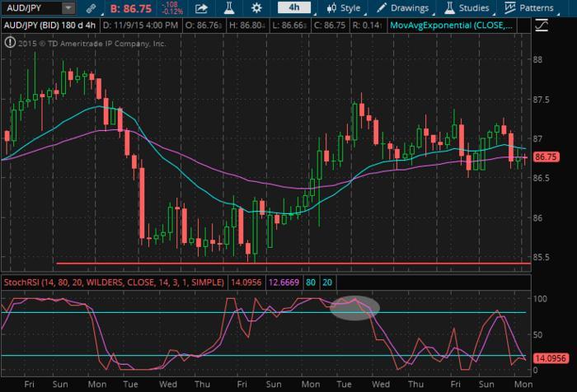Expand the AUD/JPY symbol dropdown arrow
577x392 pixels.
(68, 8)
